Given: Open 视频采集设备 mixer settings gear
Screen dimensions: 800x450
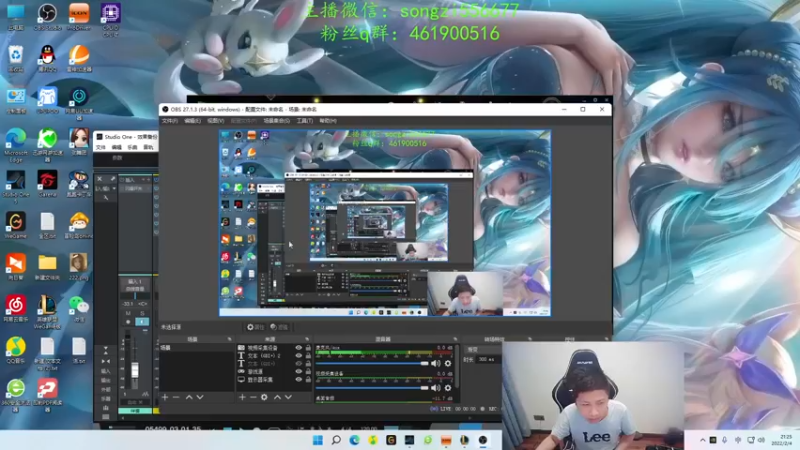Looking at the screenshot, I should pos(448,388).
